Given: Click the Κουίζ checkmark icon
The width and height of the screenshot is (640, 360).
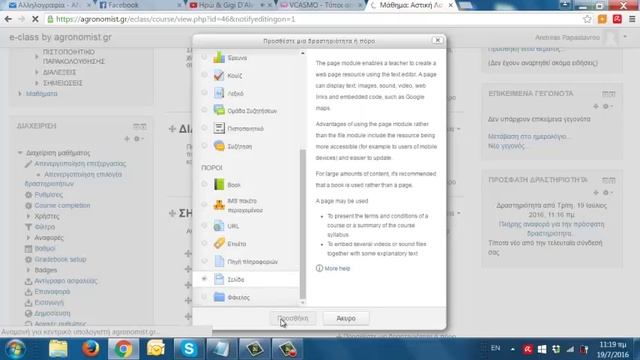Looking at the screenshot, I should point(219,76).
